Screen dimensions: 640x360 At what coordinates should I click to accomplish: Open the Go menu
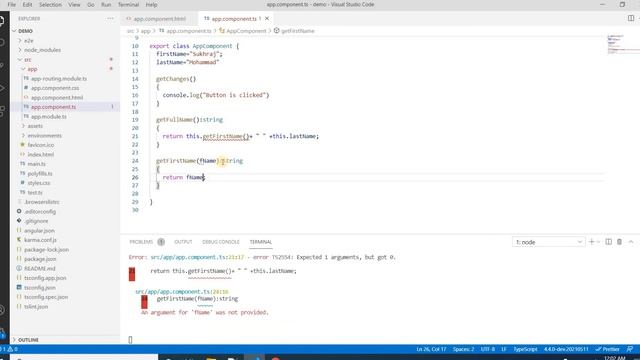point(91,4)
